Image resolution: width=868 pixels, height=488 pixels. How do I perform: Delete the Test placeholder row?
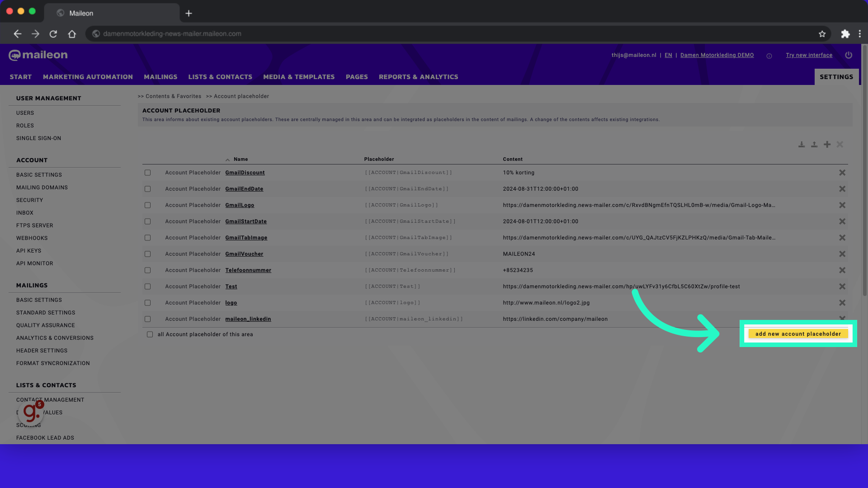point(842,286)
